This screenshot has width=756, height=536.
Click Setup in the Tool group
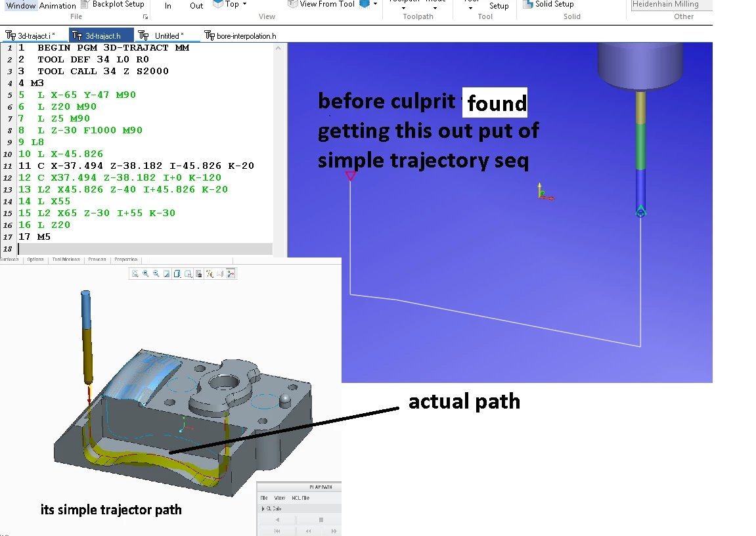point(499,6)
